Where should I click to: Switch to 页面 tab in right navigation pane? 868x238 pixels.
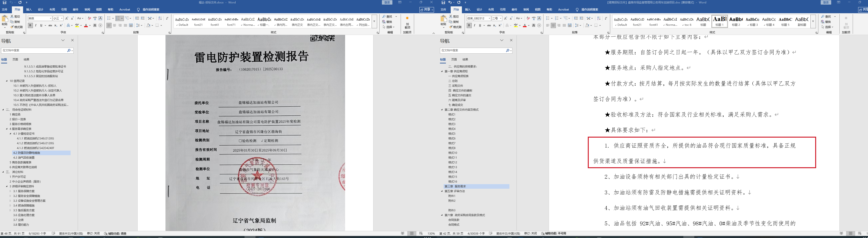pos(454,59)
